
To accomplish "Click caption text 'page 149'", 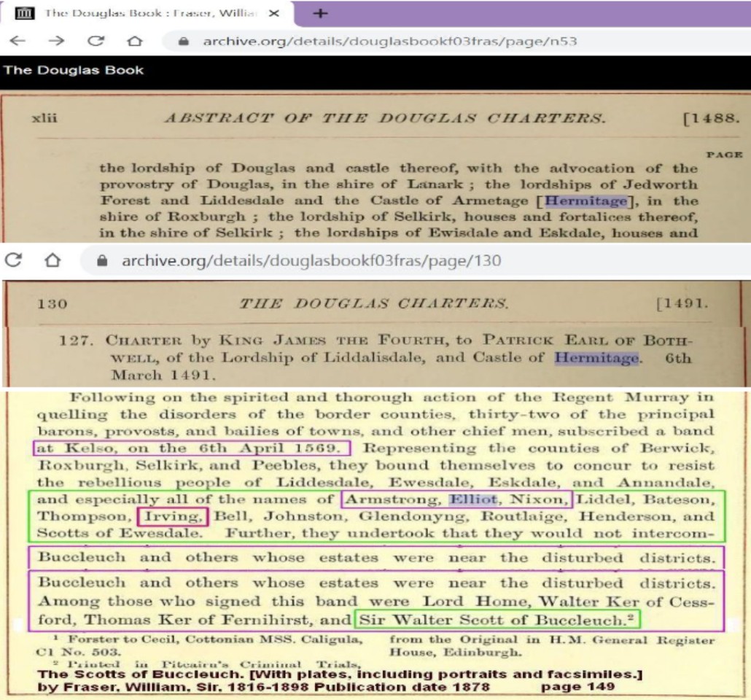I will click(x=577, y=687).
